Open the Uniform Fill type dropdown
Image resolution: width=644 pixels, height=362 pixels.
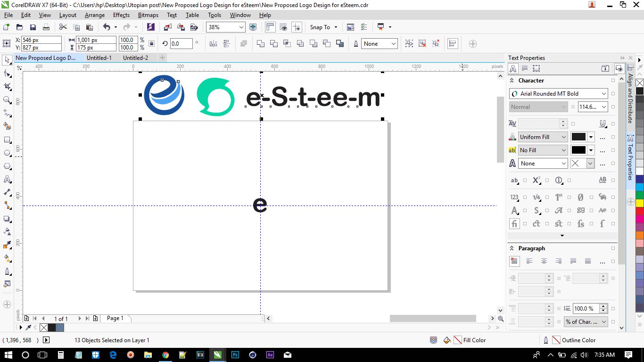pos(543,137)
